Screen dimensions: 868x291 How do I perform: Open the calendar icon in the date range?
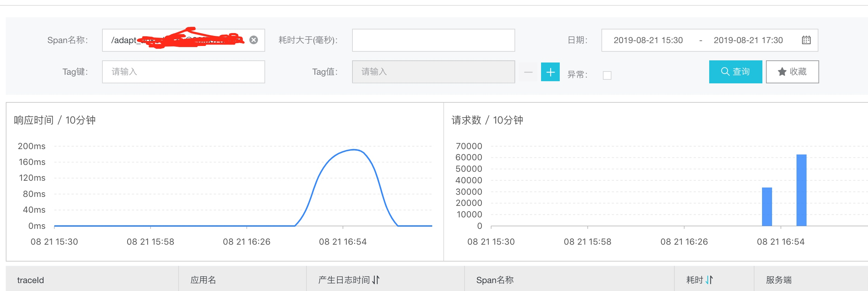pos(806,40)
